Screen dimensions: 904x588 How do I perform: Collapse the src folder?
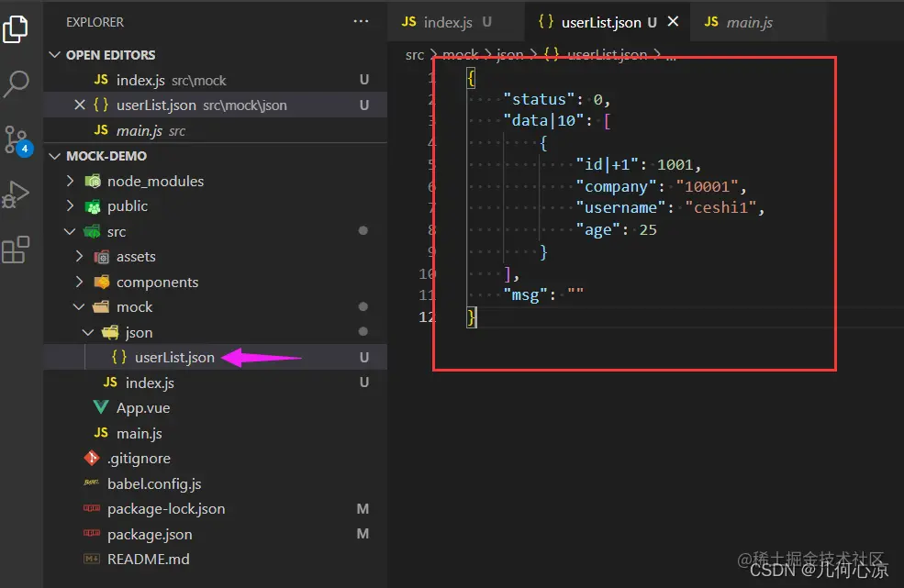pos(215,231)
